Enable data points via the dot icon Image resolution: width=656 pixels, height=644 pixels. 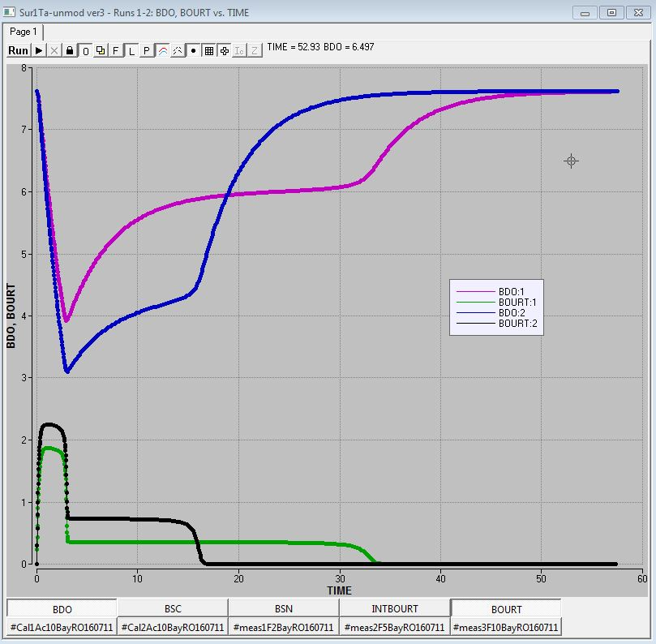tap(192, 50)
